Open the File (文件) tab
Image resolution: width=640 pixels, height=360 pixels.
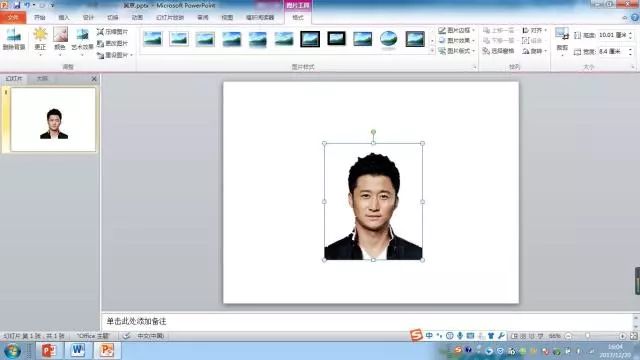coord(13,18)
